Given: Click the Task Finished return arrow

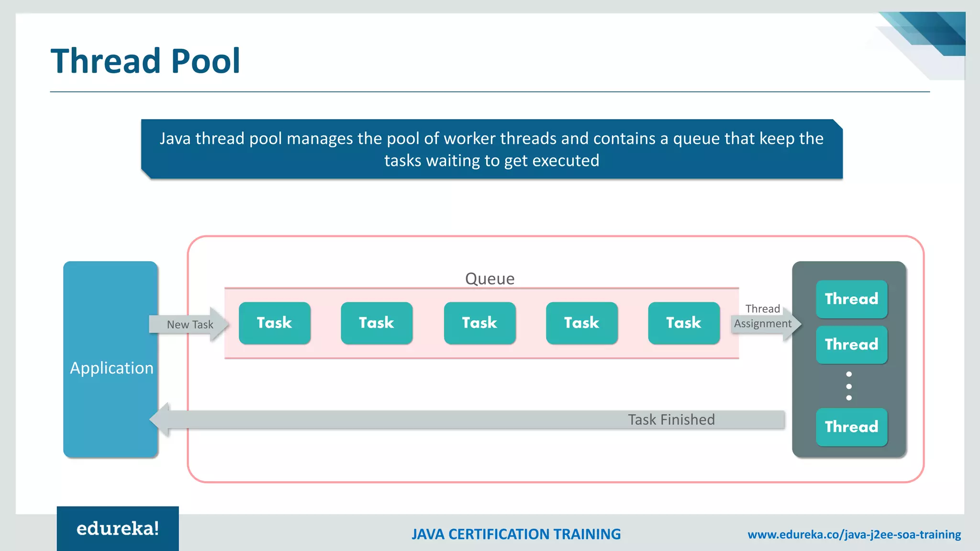Looking at the screenshot, I should (x=467, y=419).
